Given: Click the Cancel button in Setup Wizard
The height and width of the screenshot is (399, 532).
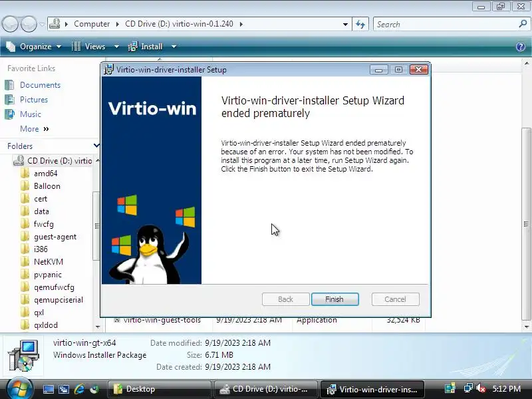Looking at the screenshot, I should 395,299.
